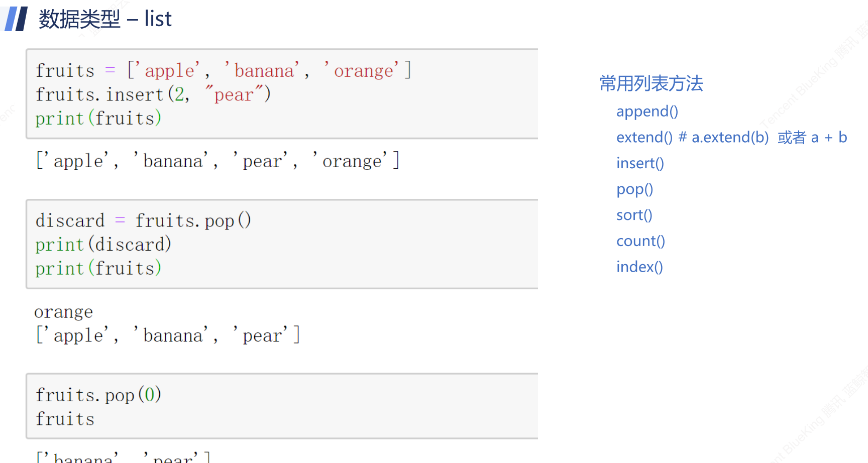868x463 pixels.
Task: Select the pop() list method
Action: click(634, 189)
